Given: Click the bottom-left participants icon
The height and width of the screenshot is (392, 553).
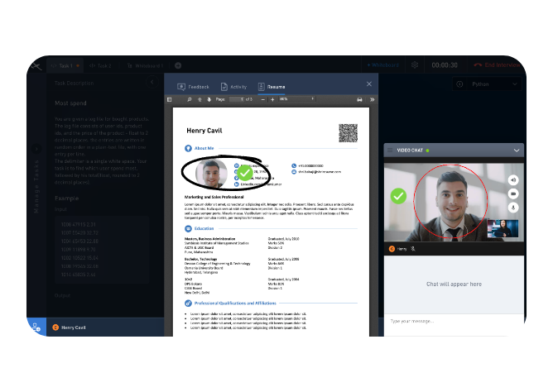Looking at the screenshot, I should pos(36,327).
